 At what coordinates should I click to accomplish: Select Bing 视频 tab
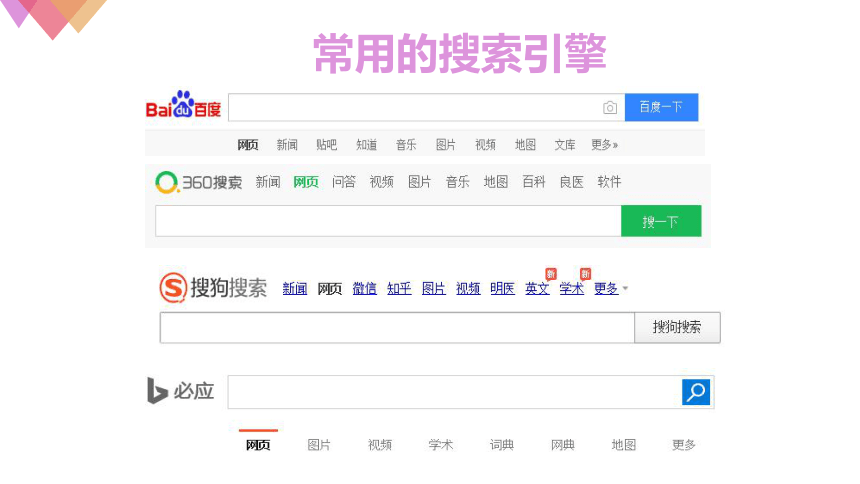coord(380,444)
